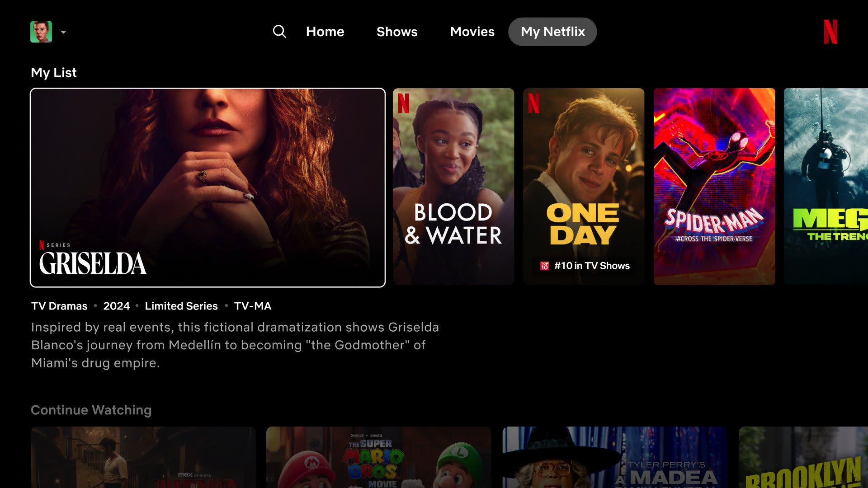This screenshot has width=868, height=488.
Task: Open the Movies tab
Action: (x=472, y=32)
